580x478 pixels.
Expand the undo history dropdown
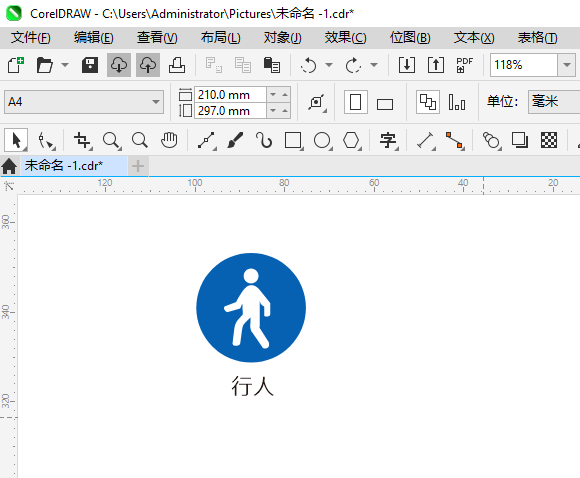click(x=329, y=65)
